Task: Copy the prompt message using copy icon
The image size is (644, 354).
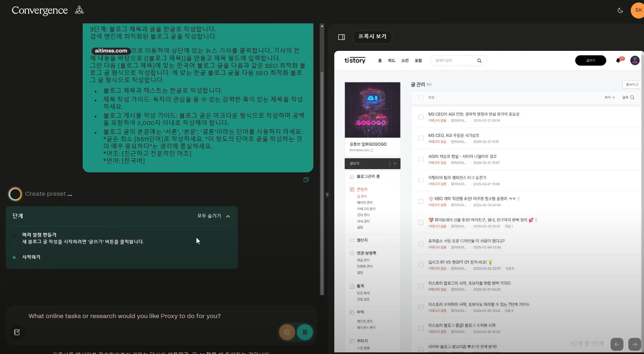Action: [306, 180]
